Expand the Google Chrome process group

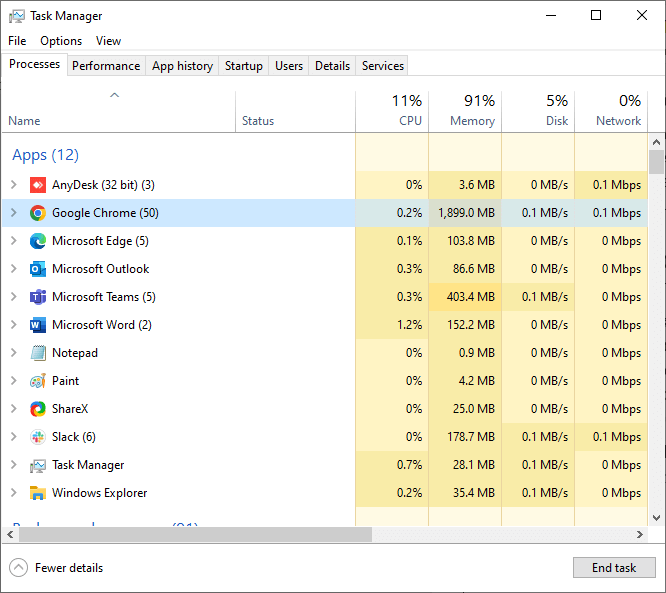click(x=14, y=213)
